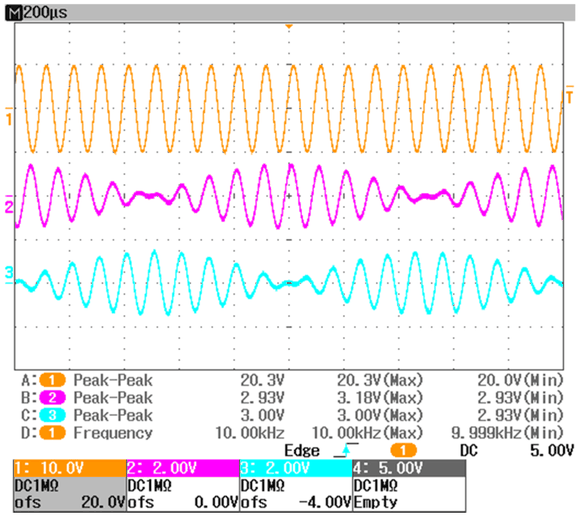Image resolution: width=579 pixels, height=516 pixels.
Task: Click the rising edge trigger slope icon
Action: [346, 450]
